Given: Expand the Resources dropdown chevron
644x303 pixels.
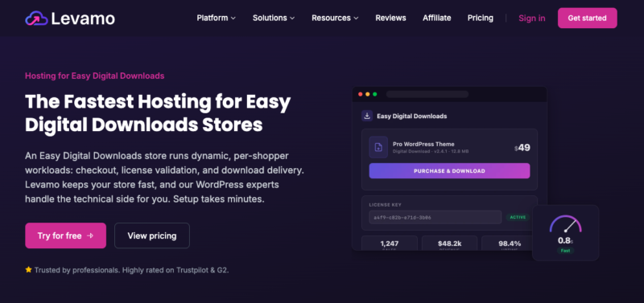Looking at the screenshot, I should tap(356, 18).
